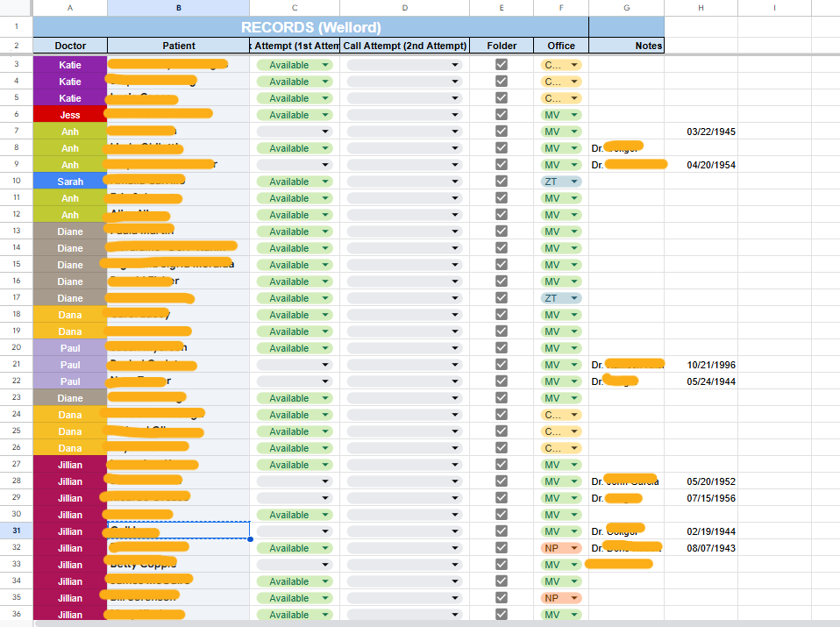The height and width of the screenshot is (627, 840).
Task: Select column B header
Action: (x=178, y=8)
